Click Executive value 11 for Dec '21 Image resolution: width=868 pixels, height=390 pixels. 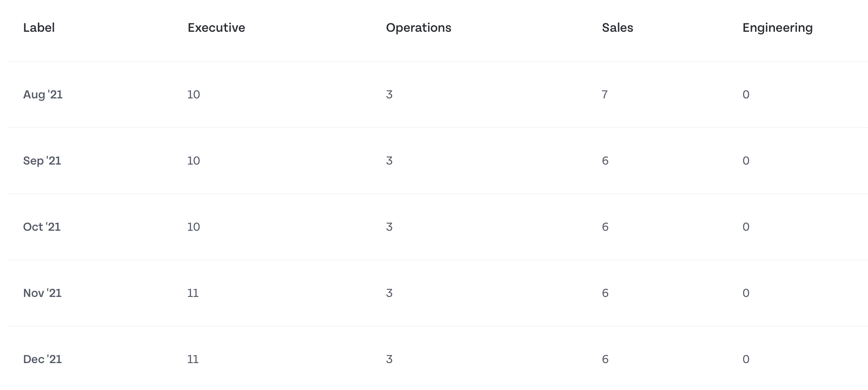(x=193, y=359)
